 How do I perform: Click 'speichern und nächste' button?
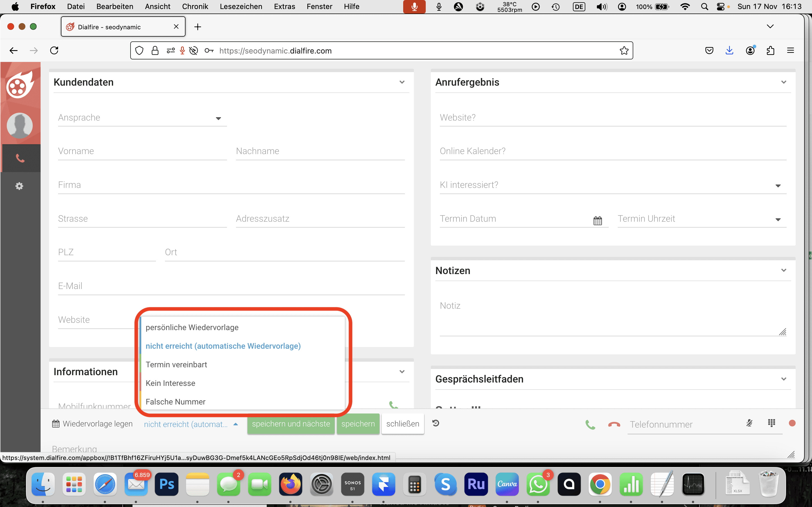(x=291, y=424)
